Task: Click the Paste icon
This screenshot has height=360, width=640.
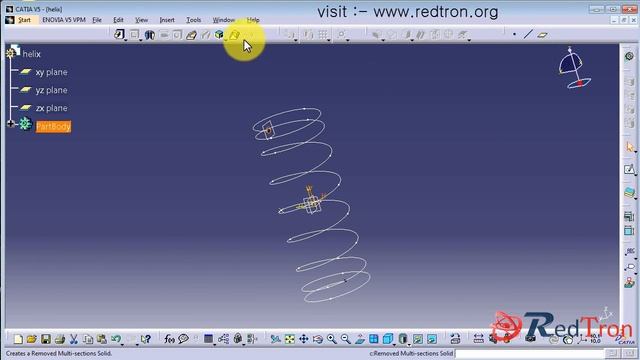Action: coord(102,339)
